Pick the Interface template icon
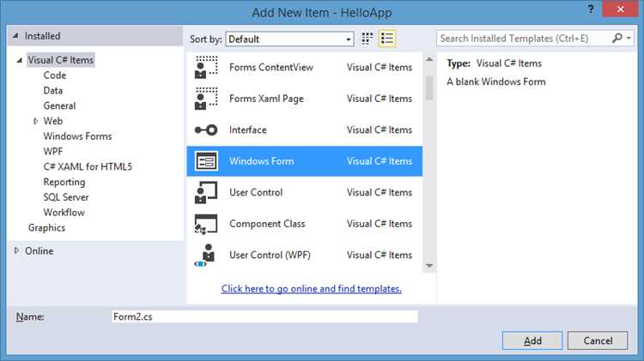644x361 pixels. tap(206, 130)
